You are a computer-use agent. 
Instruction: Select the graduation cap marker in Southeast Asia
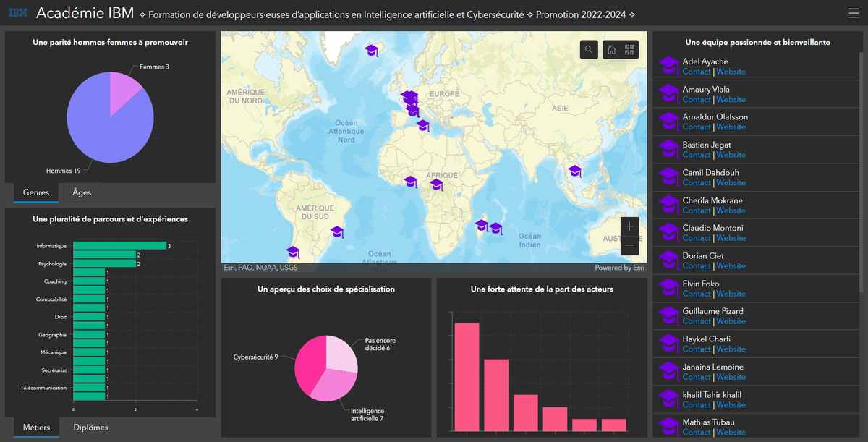pos(574,171)
